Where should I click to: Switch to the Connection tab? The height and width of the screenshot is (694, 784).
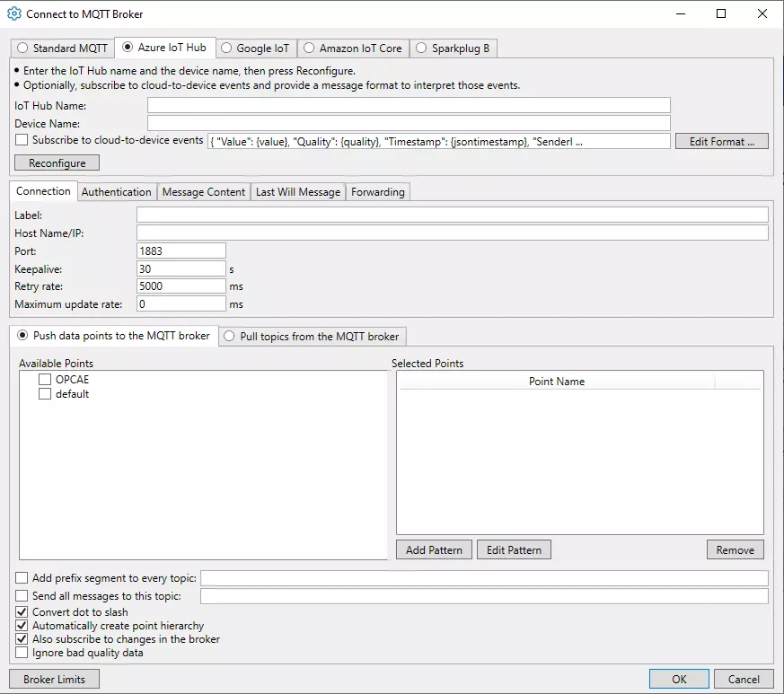43,191
